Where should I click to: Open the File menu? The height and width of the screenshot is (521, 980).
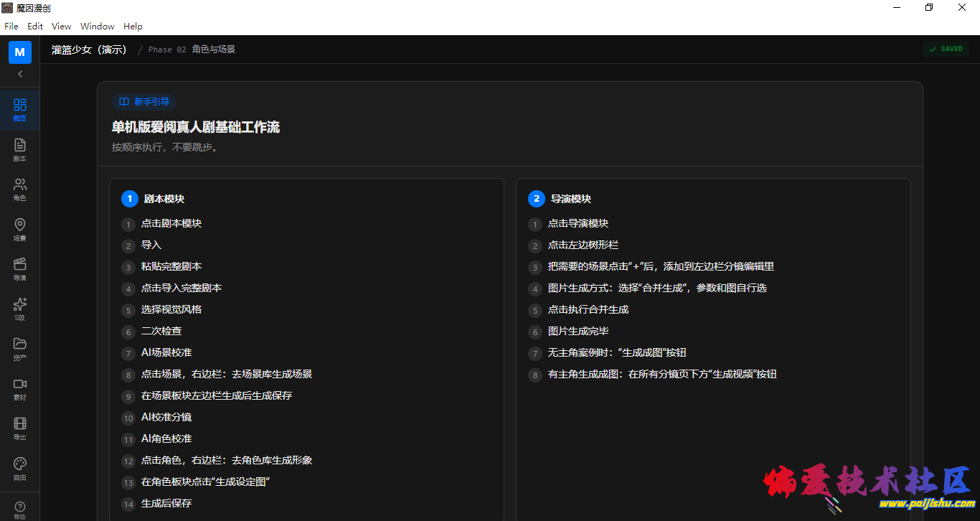11,26
